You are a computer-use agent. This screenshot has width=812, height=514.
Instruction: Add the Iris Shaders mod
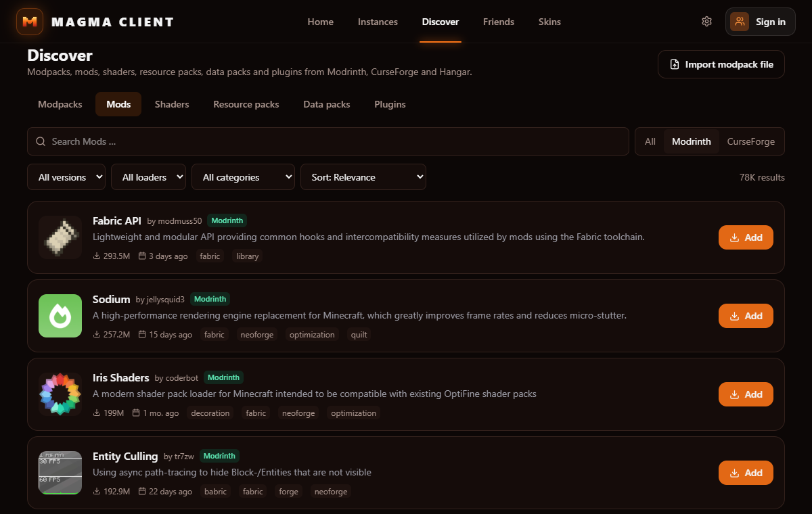tap(746, 394)
